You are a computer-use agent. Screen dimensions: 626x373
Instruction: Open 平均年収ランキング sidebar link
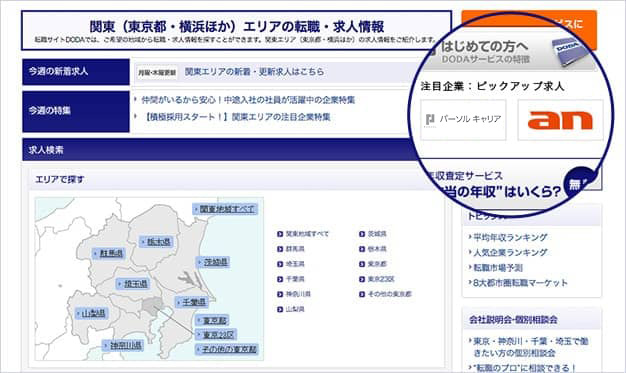click(x=510, y=238)
